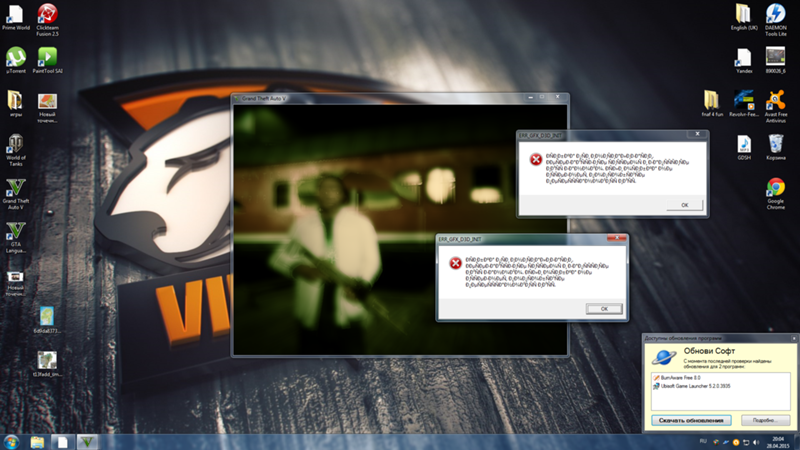Select the игры folder on desktop
This screenshot has height=450, width=800.
(15, 104)
